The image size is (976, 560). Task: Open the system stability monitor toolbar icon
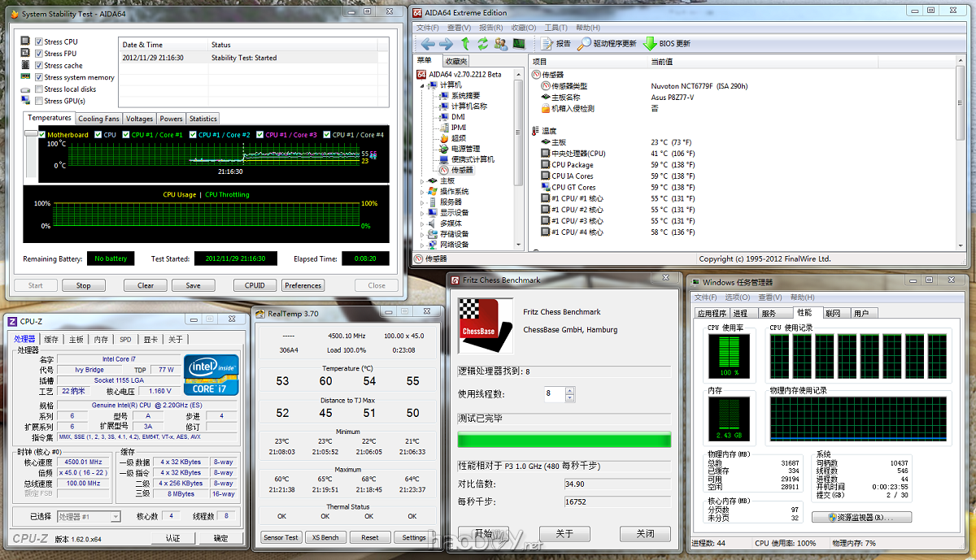click(518, 44)
